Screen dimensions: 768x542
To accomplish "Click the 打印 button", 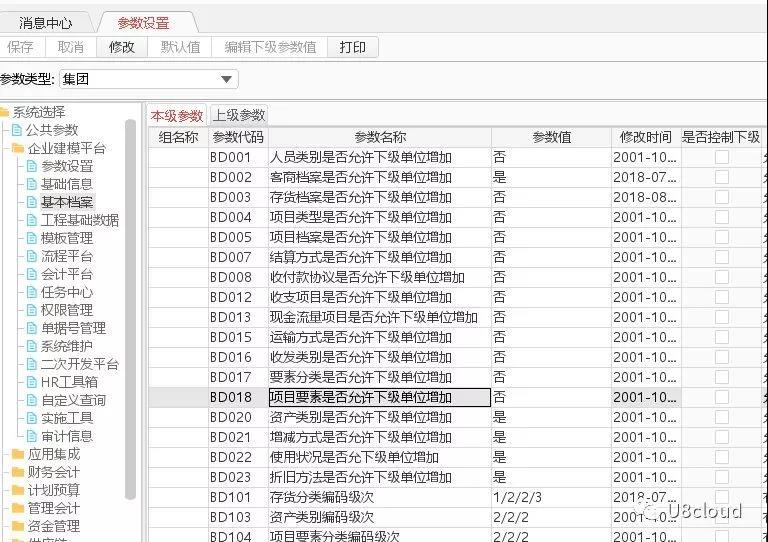I will [x=352, y=47].
